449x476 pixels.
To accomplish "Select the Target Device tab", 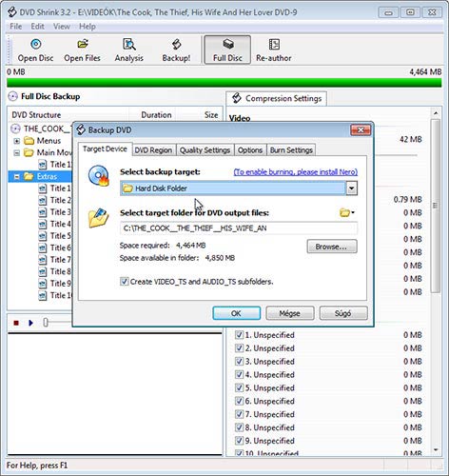I will click(x=105, y=149).
